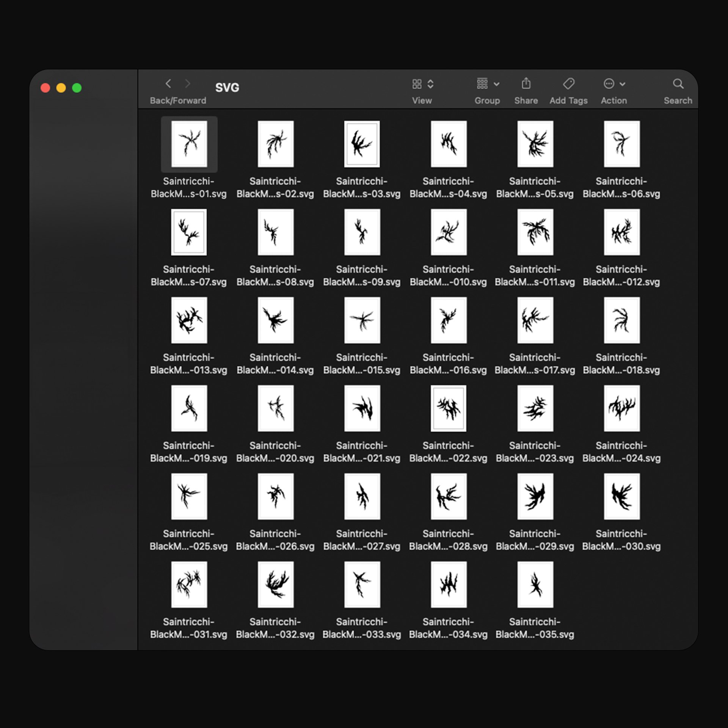Open the Search magnifier
Screen dimensions: 728x728
click(678, 83)
